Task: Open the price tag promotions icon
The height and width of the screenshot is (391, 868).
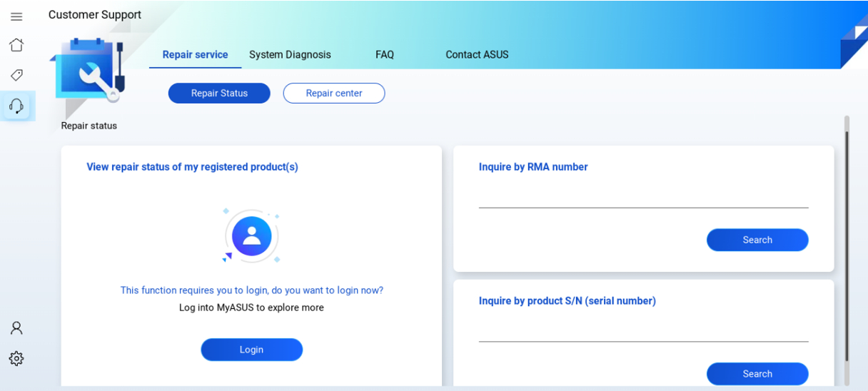Action: (16, 75)
